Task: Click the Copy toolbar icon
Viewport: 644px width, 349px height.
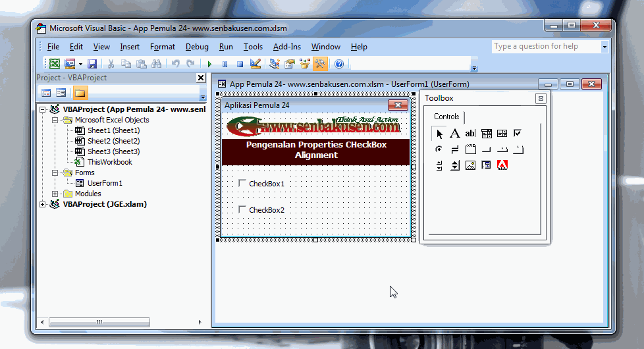Action: point(126,64)
